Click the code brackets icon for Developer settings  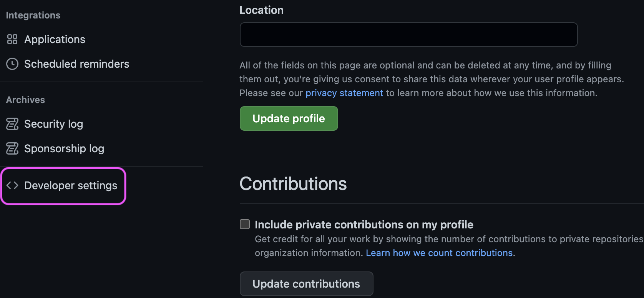(x=12, y=185)
